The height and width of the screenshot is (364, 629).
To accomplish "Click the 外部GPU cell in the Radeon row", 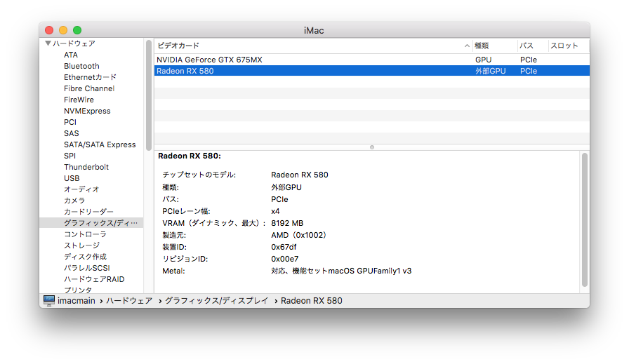I will coord(490,71).
